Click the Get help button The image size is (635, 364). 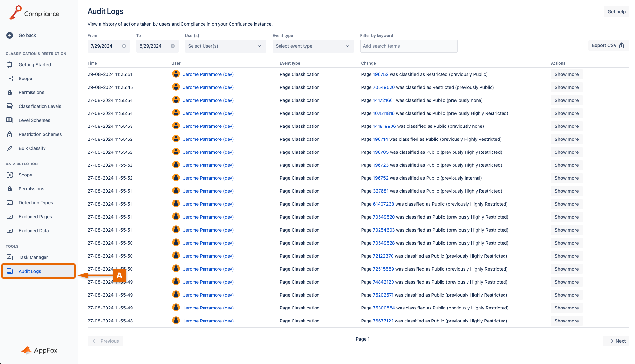pyautogui.click(x=616, y=12)
